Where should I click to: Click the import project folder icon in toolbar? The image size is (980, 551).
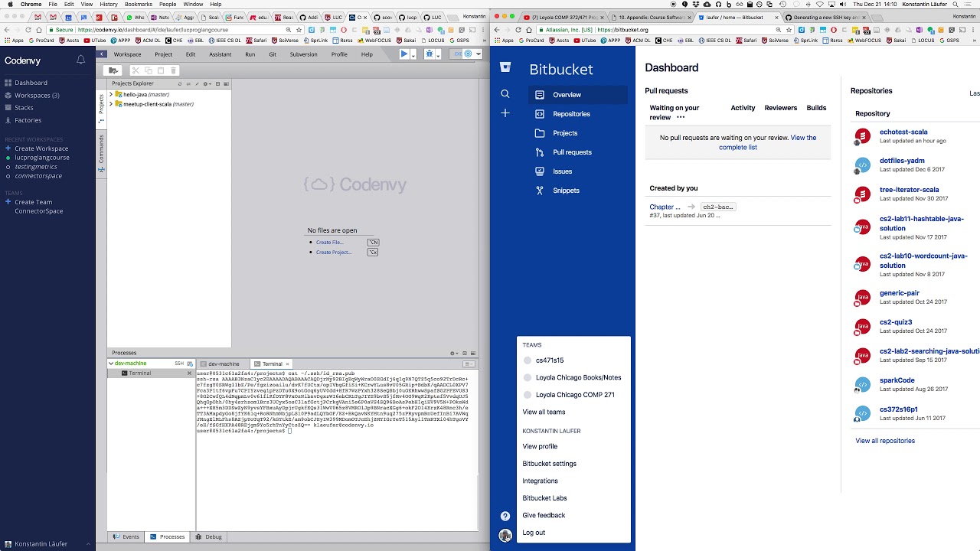[x=113, y=70]
